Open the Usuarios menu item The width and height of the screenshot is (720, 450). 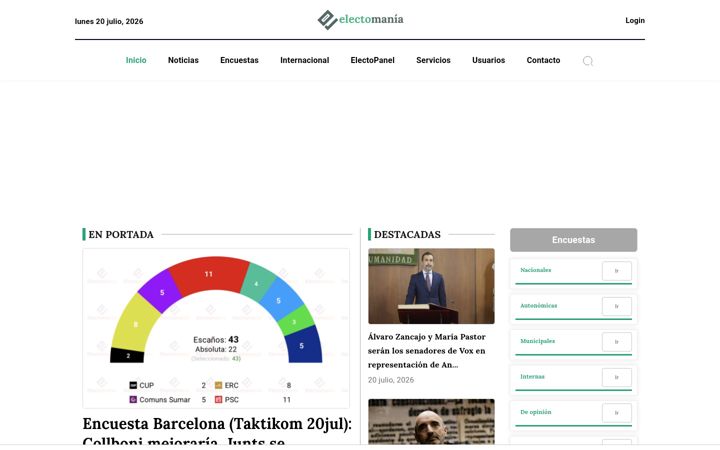point(489,60)
